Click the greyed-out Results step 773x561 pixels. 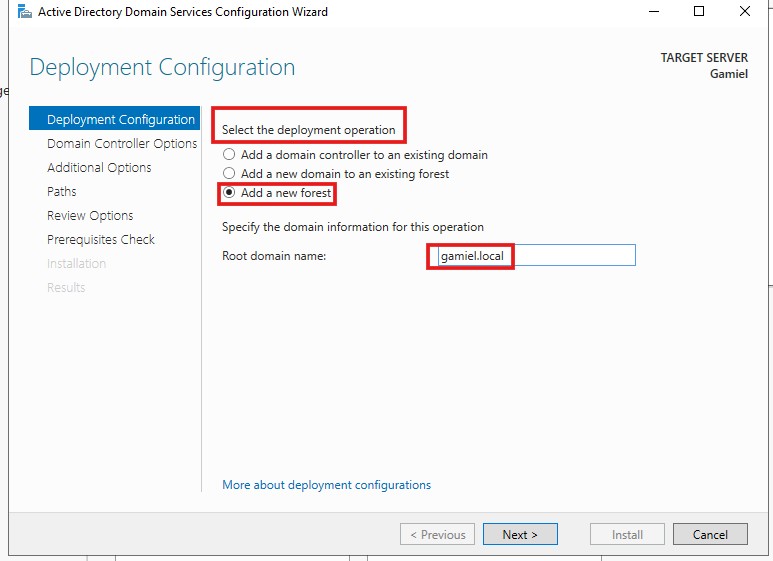pos(66,287)
